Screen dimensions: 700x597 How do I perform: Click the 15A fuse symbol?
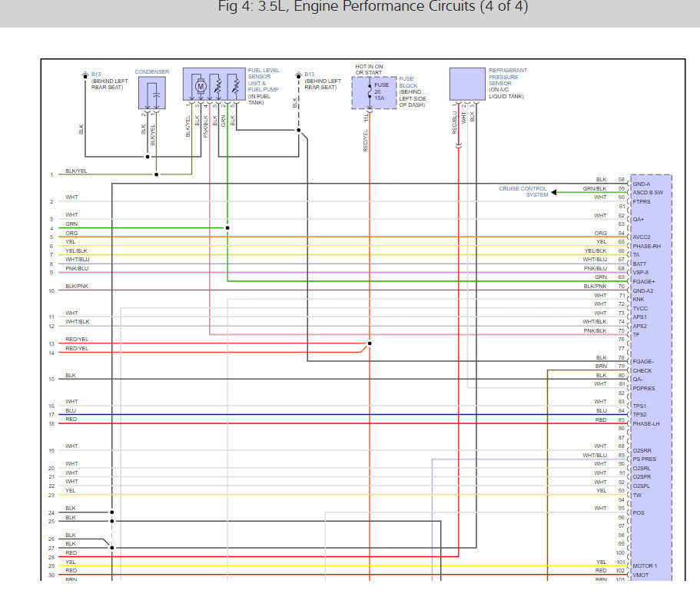(x=370, y=91)
